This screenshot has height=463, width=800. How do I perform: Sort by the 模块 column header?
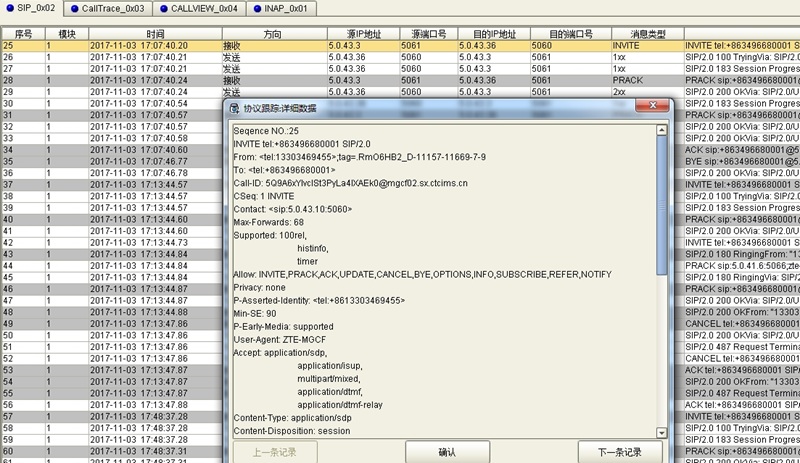click(x=67, y=34)
